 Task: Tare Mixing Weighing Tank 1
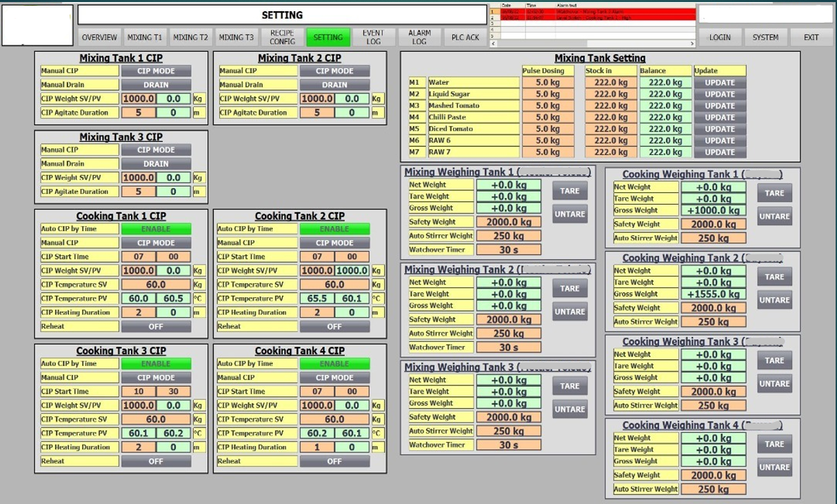click(x=569, y=191)
